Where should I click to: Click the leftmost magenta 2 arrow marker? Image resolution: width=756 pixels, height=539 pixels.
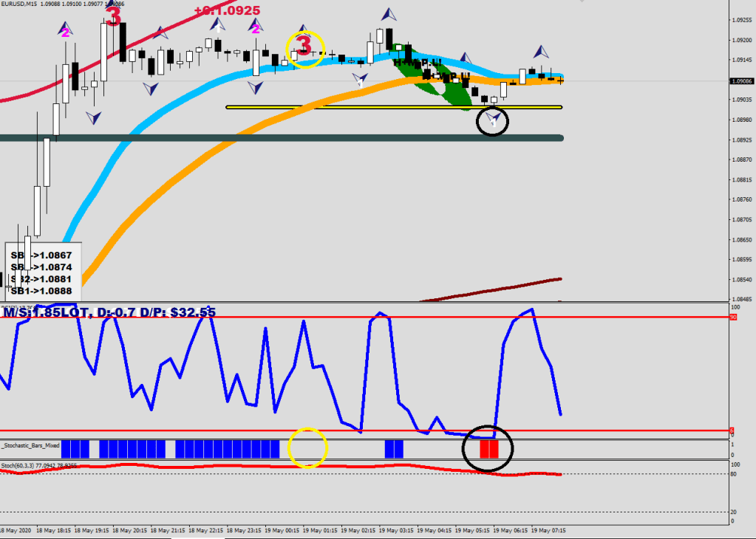[66, 30]
